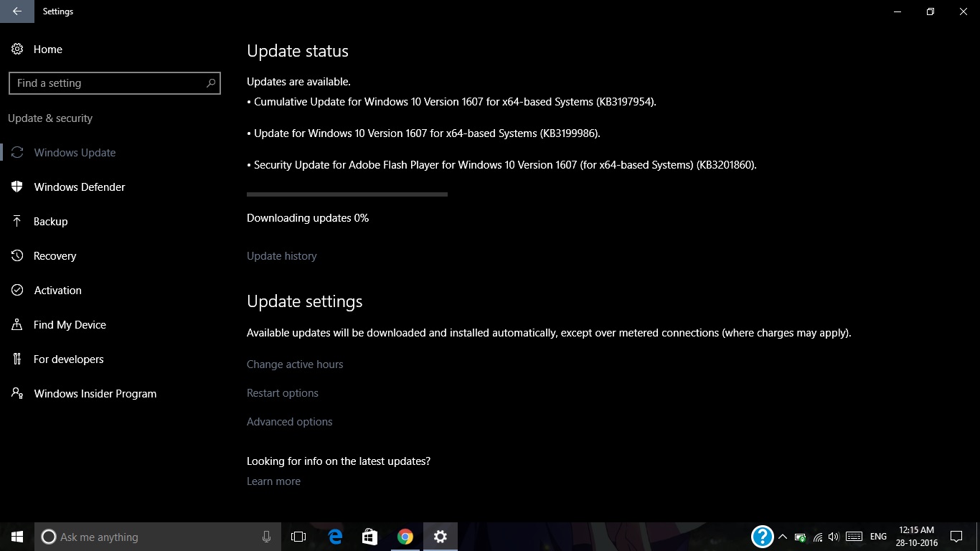Show hidden tray icons with the chevron
This screenshot has height=551, width=980.
click(x=783, y=537)
